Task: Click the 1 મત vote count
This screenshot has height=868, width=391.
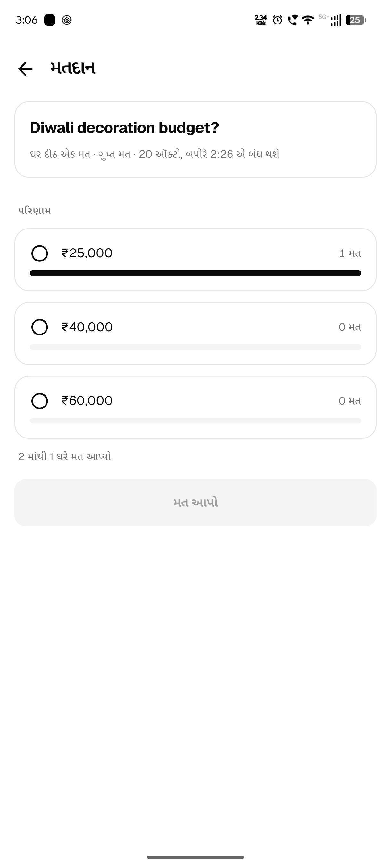Action: [x=350, y=253]
